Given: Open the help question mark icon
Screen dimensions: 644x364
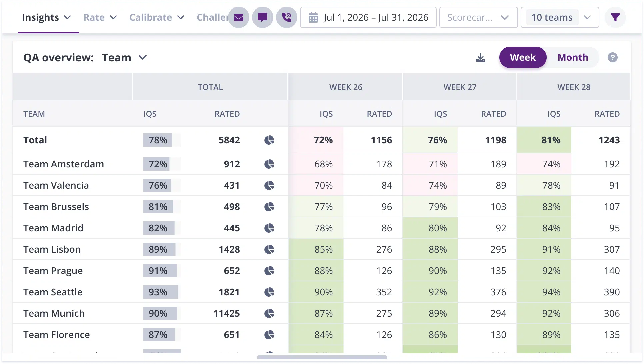Looking at the screenshot, I should (612, 58).
